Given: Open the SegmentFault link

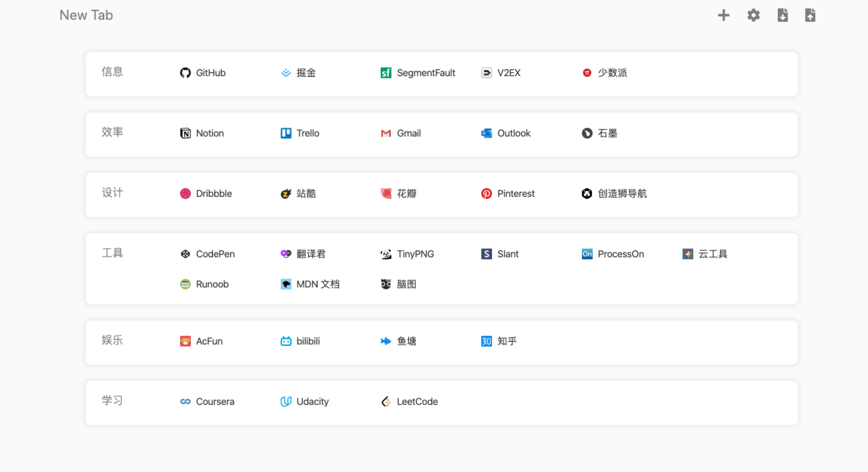Looking at the screenshot, I should 426,73.
